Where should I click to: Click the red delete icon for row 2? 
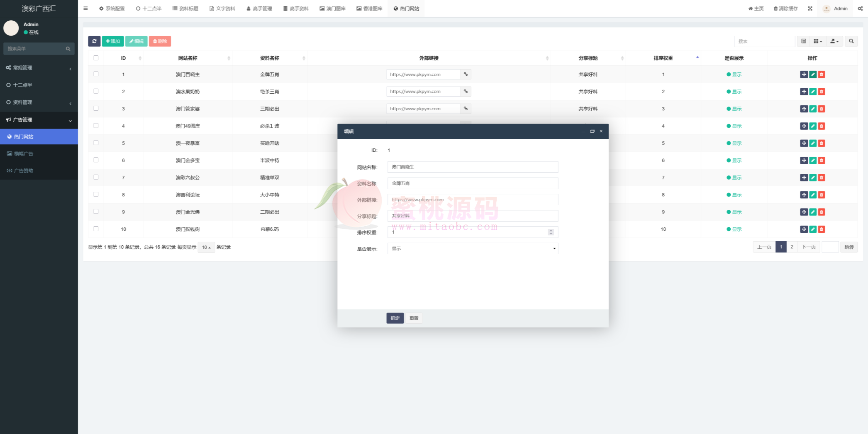click(x=821, y=92)
